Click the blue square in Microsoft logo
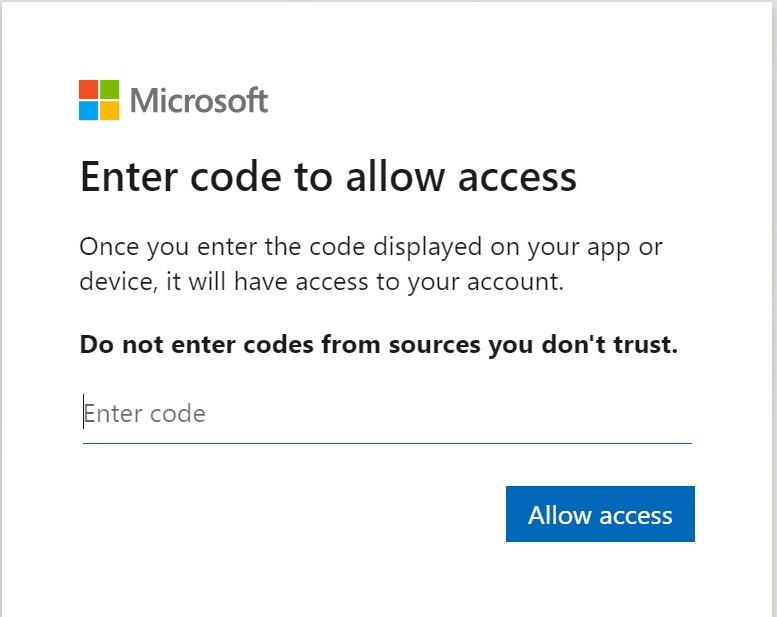This screenshot has height=617, width=777. pyautogui.click(x=89, y=111)
